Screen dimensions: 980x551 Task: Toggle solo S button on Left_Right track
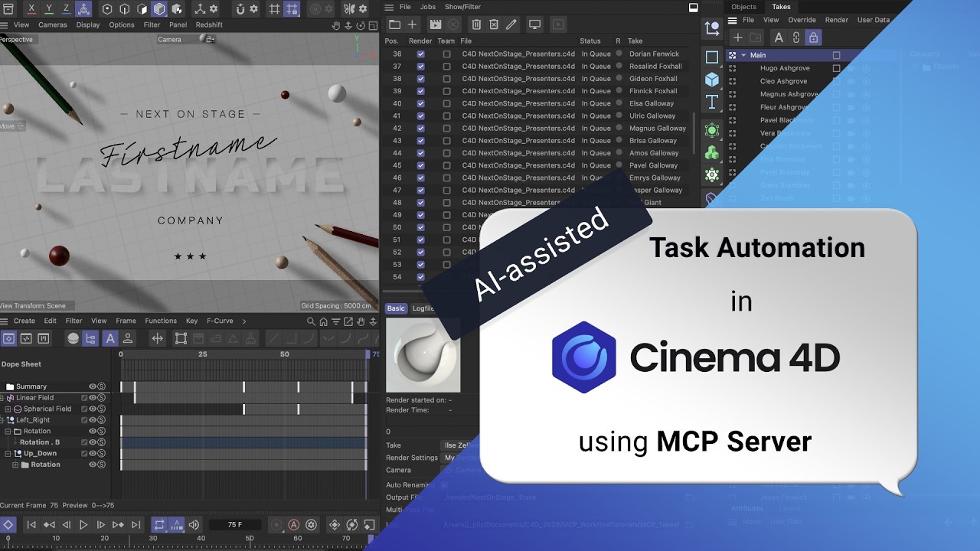pyautogui.click(x=101, y=420)
